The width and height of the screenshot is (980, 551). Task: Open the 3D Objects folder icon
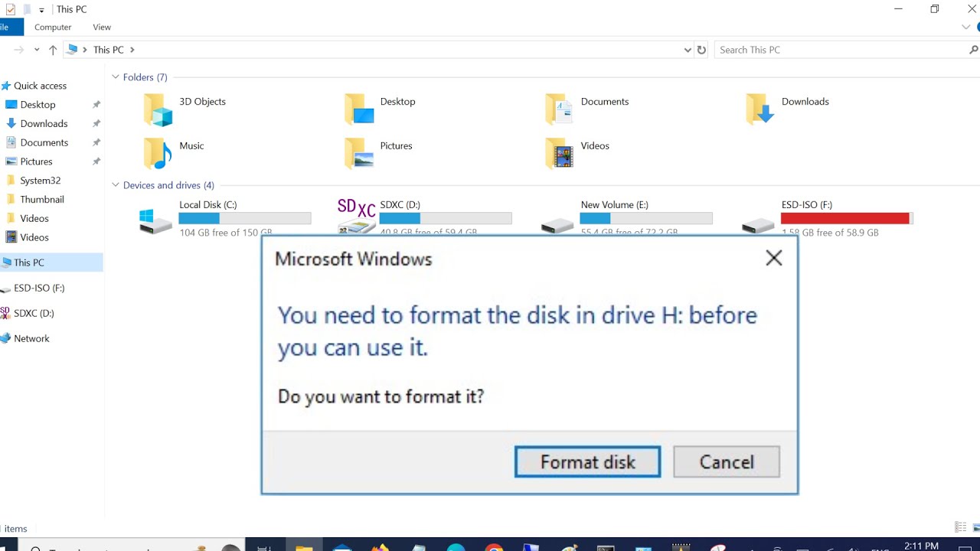158,109
